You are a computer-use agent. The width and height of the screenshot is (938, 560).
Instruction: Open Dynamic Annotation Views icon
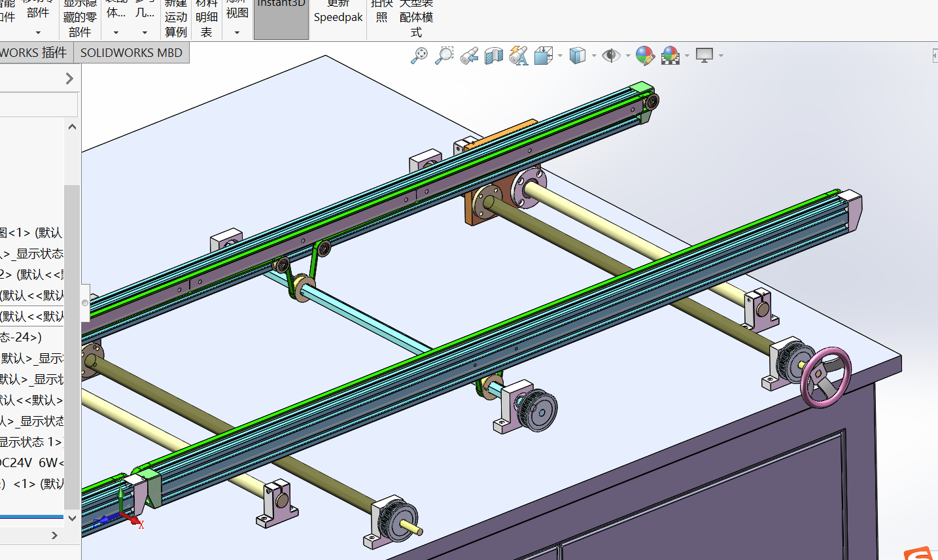point(519,56)
